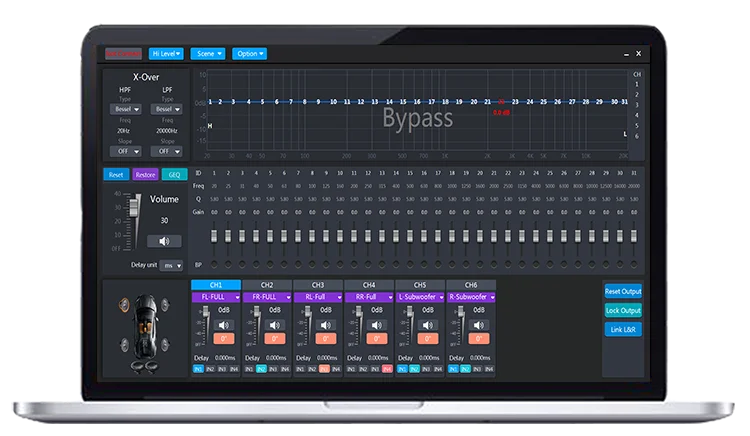Toggle the IN2 input on CH2

coord(261,369)
